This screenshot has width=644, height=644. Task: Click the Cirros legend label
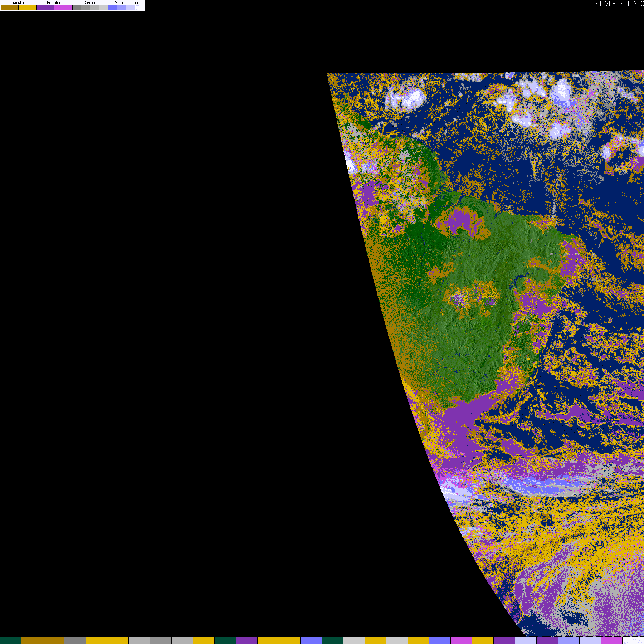pos(90,3)
